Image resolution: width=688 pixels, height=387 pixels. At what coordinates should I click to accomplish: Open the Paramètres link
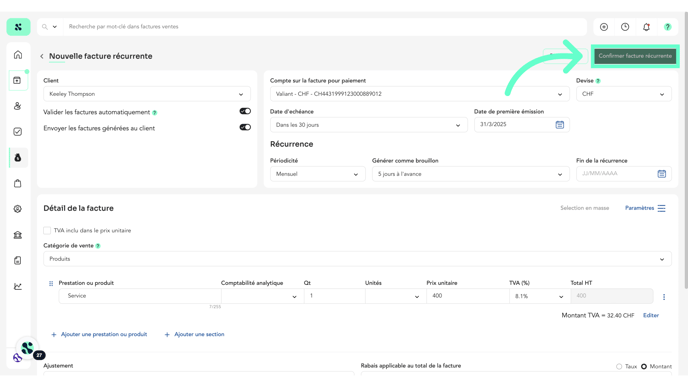point(639,208)
